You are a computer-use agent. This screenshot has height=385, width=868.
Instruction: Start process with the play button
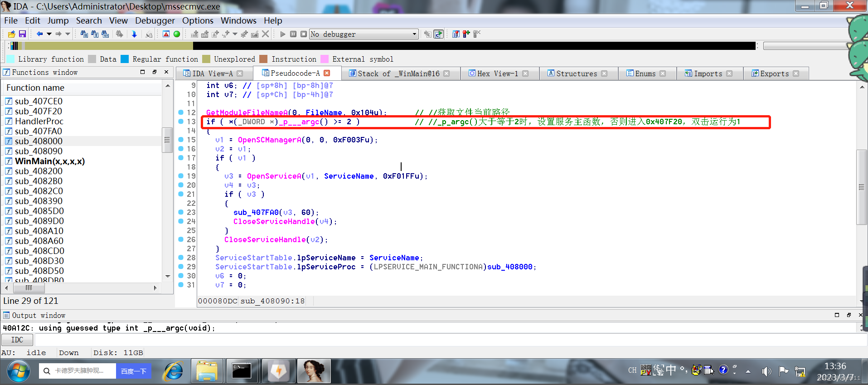point(283,34)
